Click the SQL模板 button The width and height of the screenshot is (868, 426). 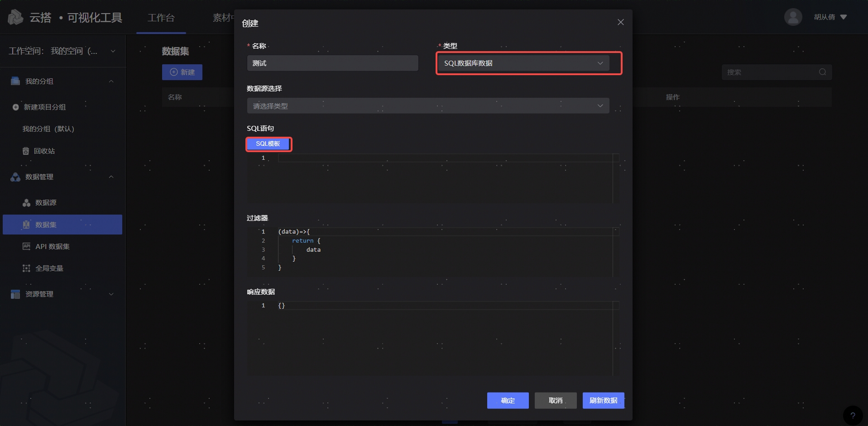268,144
